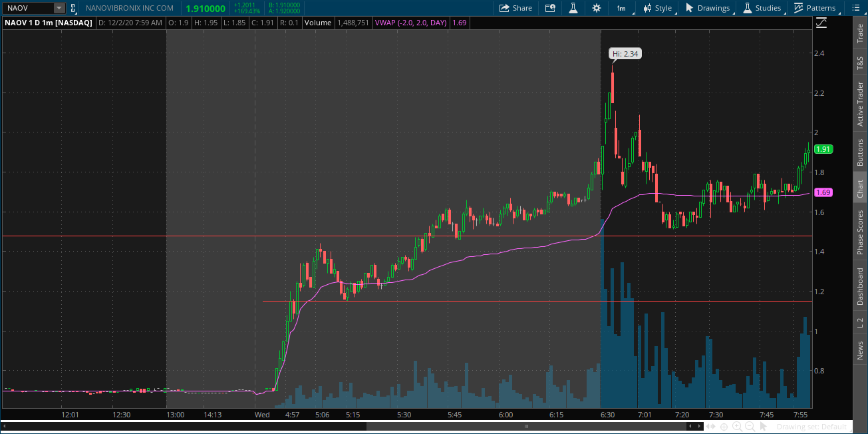The image size is (868, 434).
Task: Click the Volume study label
Action: (x=318, y=23)
